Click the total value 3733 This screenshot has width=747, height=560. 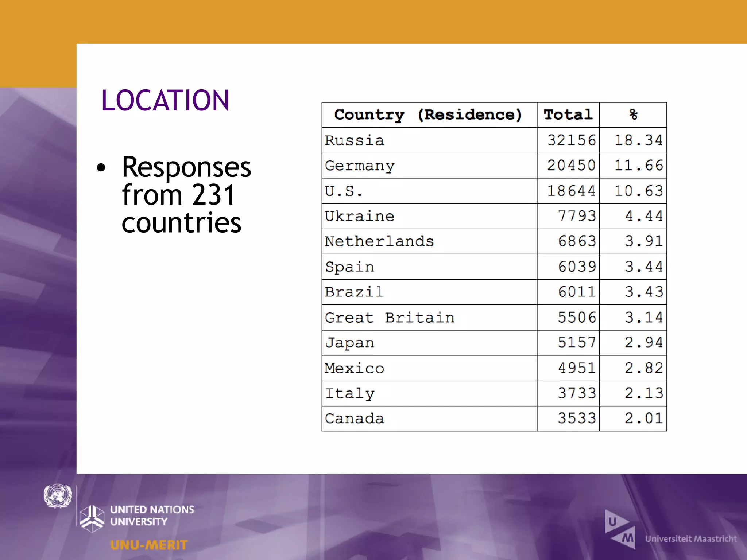[x=577, y=393]
